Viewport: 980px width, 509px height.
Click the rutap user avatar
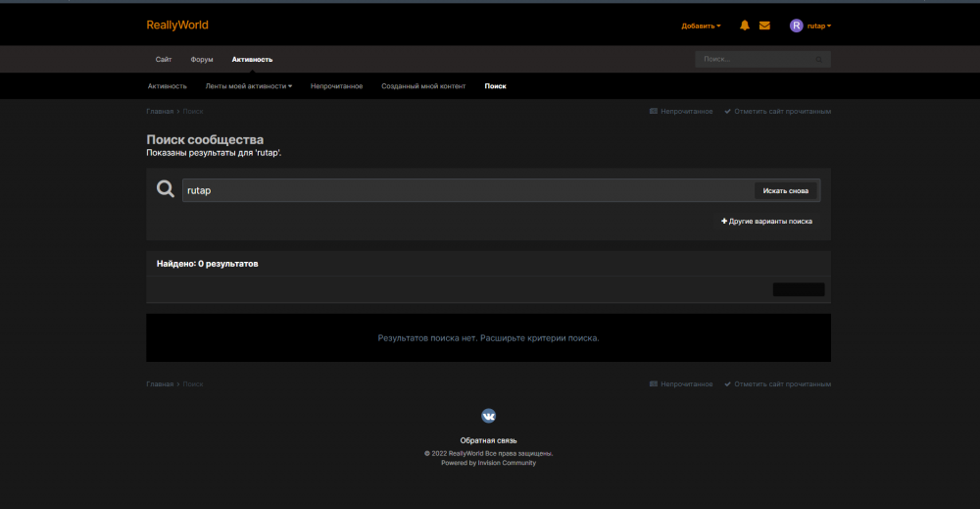[796, 25]
